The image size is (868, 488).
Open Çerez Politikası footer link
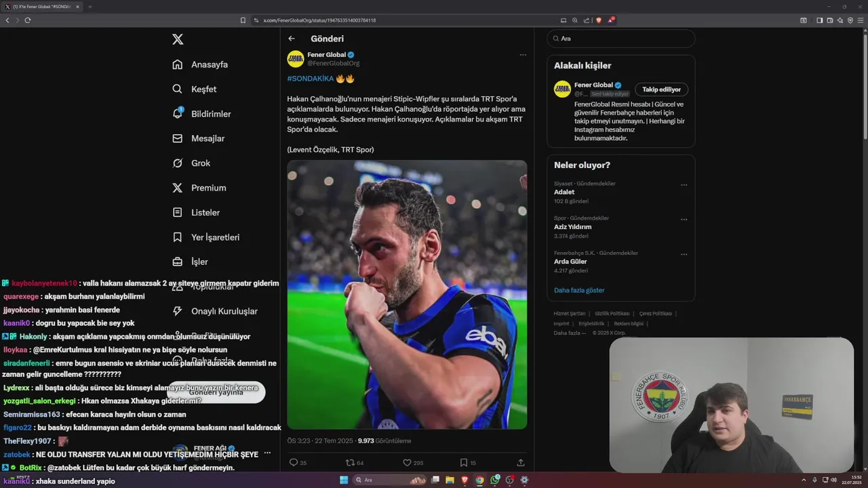tap(656, 314)
